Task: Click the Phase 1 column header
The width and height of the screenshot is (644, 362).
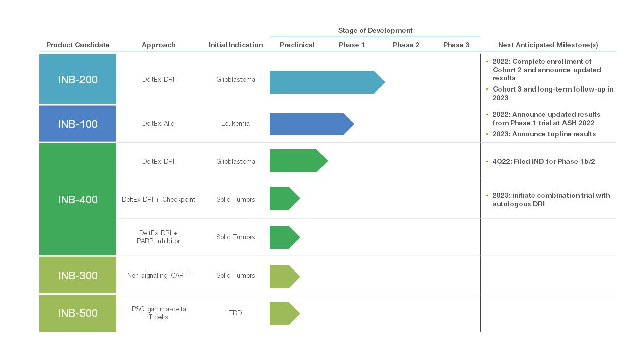Action: click(x=352, y=45)
